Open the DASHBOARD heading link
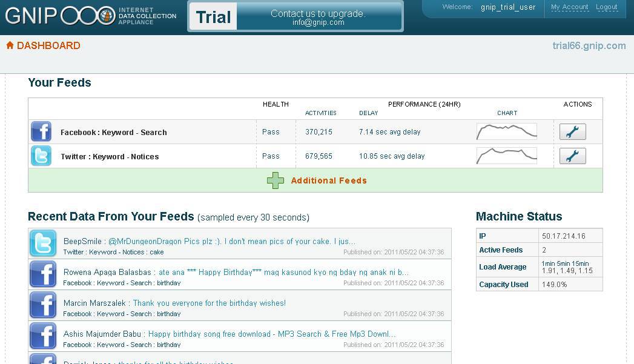Viewport: 634px width, 364px height. pyautogui.click(x=48, y=45)
